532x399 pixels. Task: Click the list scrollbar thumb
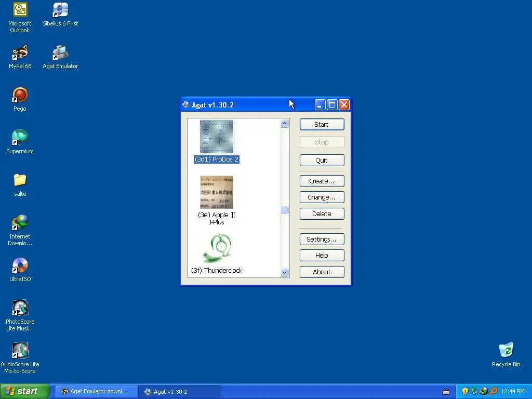pyautogui.click(x=285, y=210)
